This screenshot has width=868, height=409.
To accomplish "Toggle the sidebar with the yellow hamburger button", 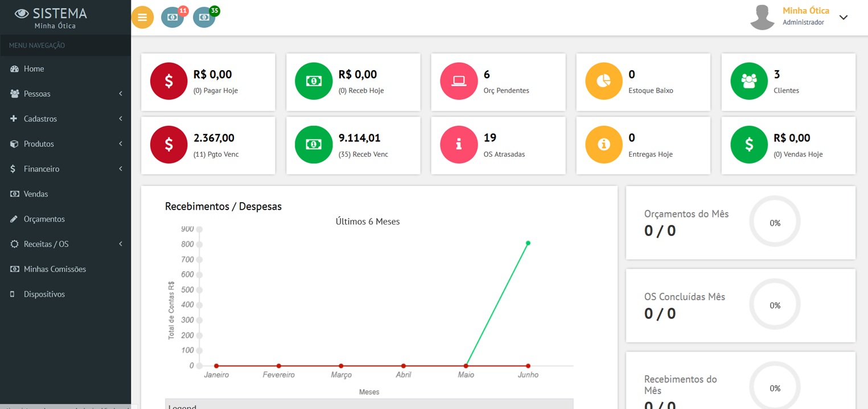I will click(142, 17).
